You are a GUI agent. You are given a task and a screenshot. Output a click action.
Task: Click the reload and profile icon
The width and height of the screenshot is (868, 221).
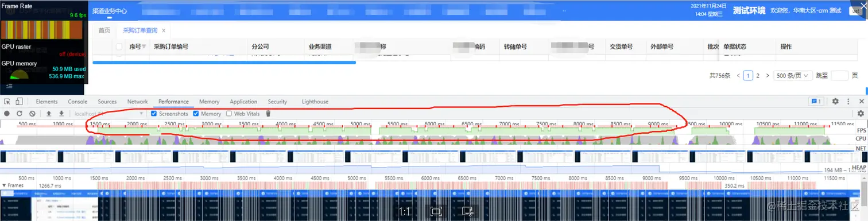pos(20,114)
